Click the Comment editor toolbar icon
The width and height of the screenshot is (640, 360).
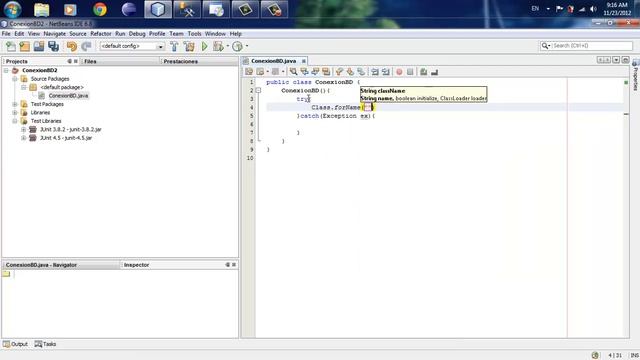424,72
